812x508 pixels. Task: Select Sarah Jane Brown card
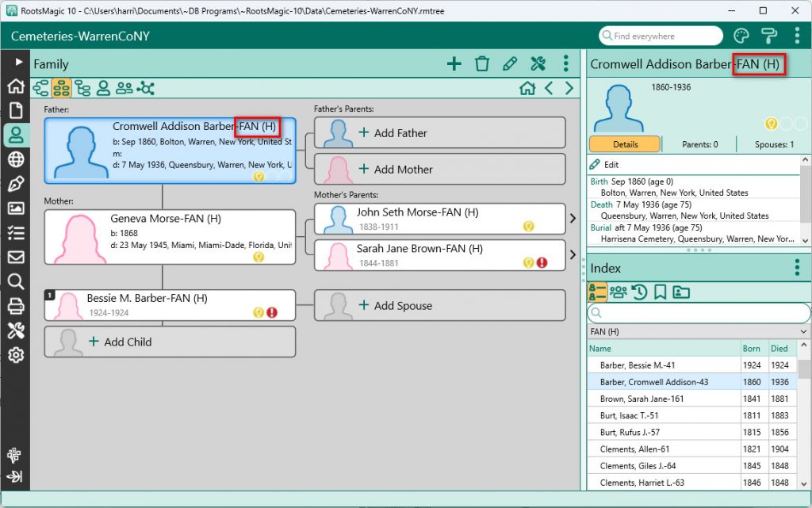pyautogui.click(x=439, y=255)
